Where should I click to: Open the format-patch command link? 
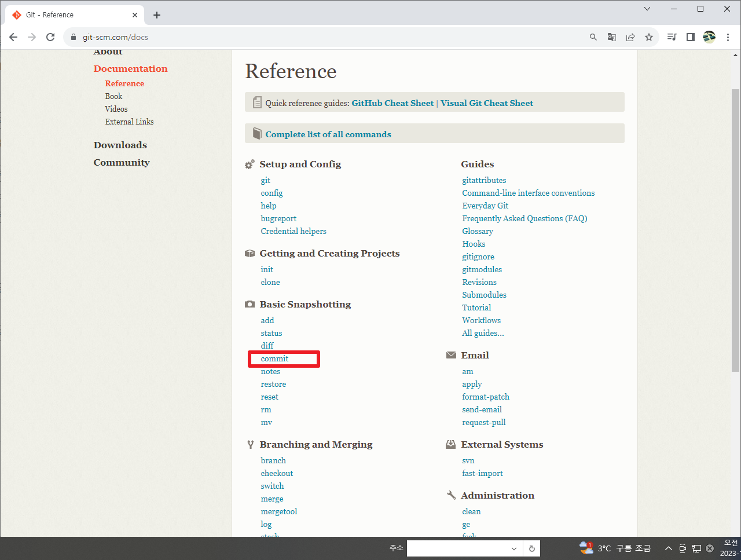click(x=486, y=397)
